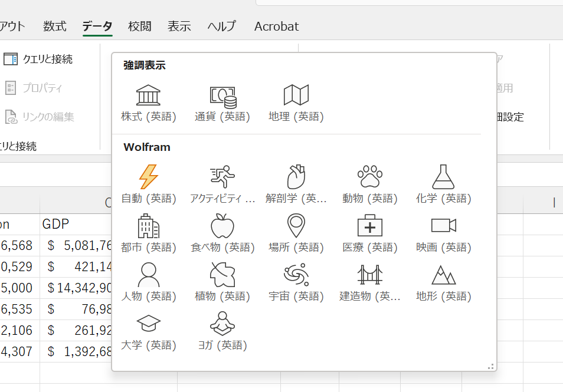The height and width of the screenshot is (392, 563).
Task: Select the 映画 movies camera icon
Action: click(443, 226)
